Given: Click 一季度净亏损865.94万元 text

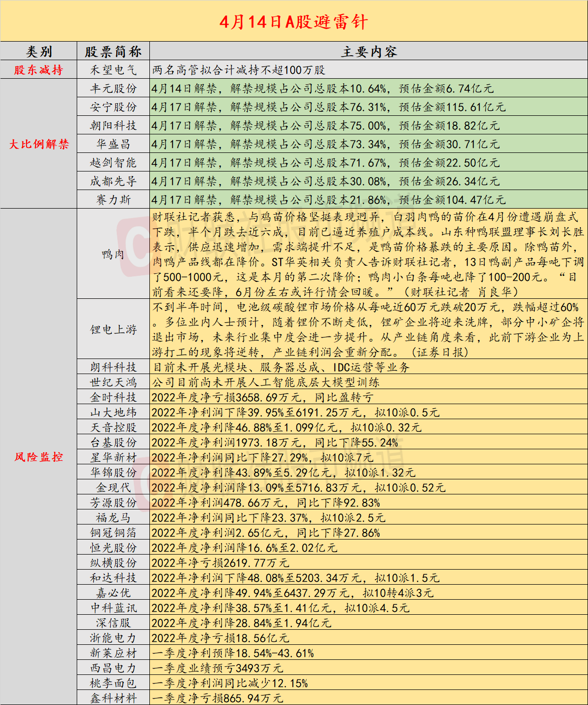Looking at the screenshot, I should tap(218, 698).
